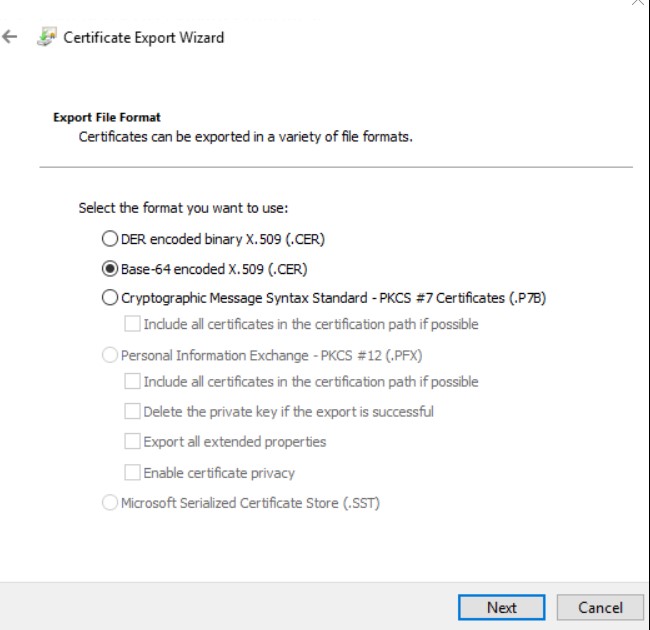Click the Certificate Export Wizard title text
The image size is (650, 630).
(143, 37)
